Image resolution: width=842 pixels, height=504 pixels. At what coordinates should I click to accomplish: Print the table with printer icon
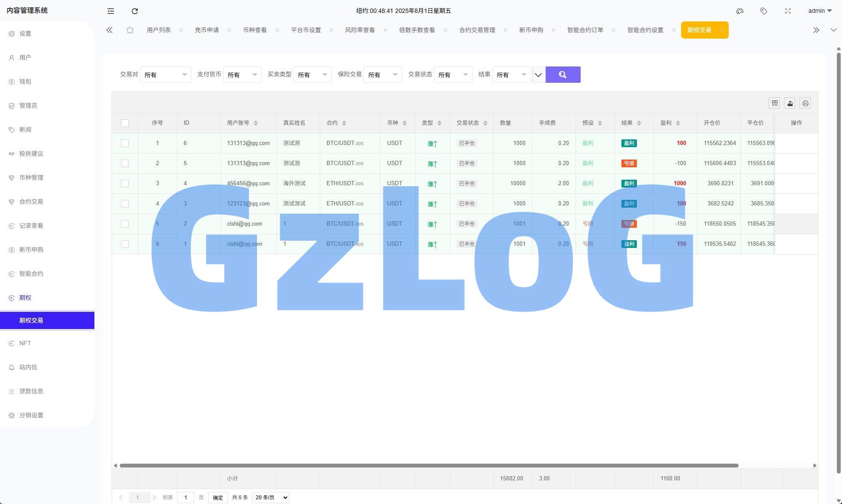(x=806, y=103)
